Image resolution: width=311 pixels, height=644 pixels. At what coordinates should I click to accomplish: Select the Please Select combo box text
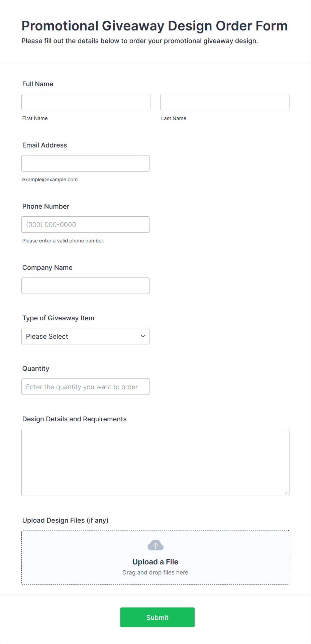pyautogui.click(x=47, y=336)
